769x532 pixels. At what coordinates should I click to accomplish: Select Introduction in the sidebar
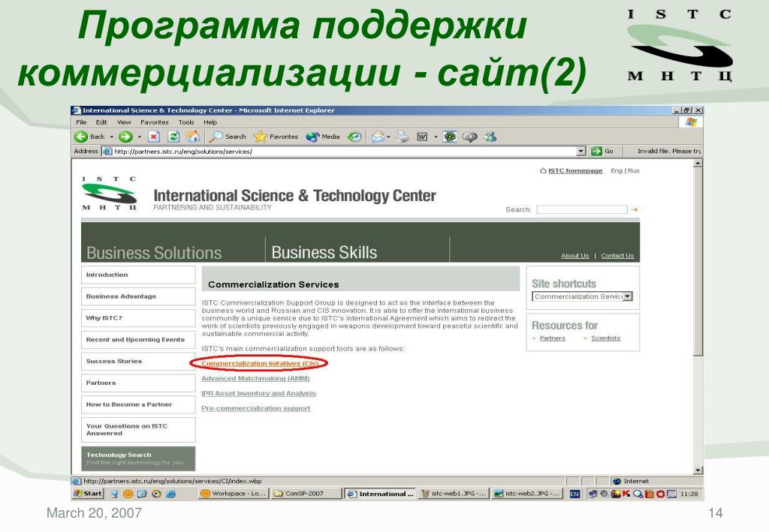[138, 275]
